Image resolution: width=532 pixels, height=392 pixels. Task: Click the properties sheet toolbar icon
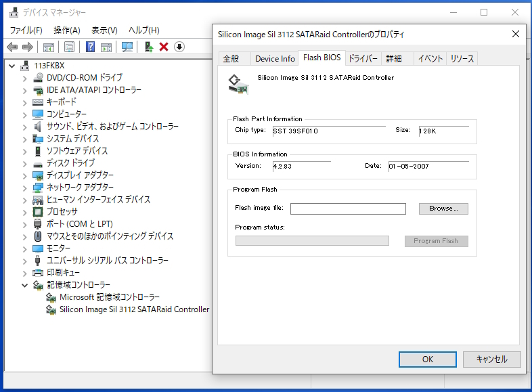(x=69, y=47)
